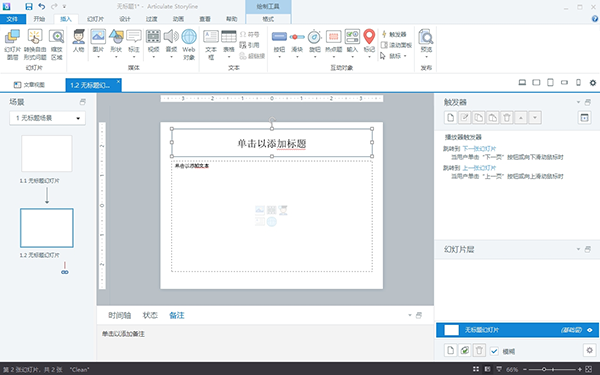The image size is (600, 375).
Task: Switch to the Home (开始) ribbon tab
Action: point(39,19)
